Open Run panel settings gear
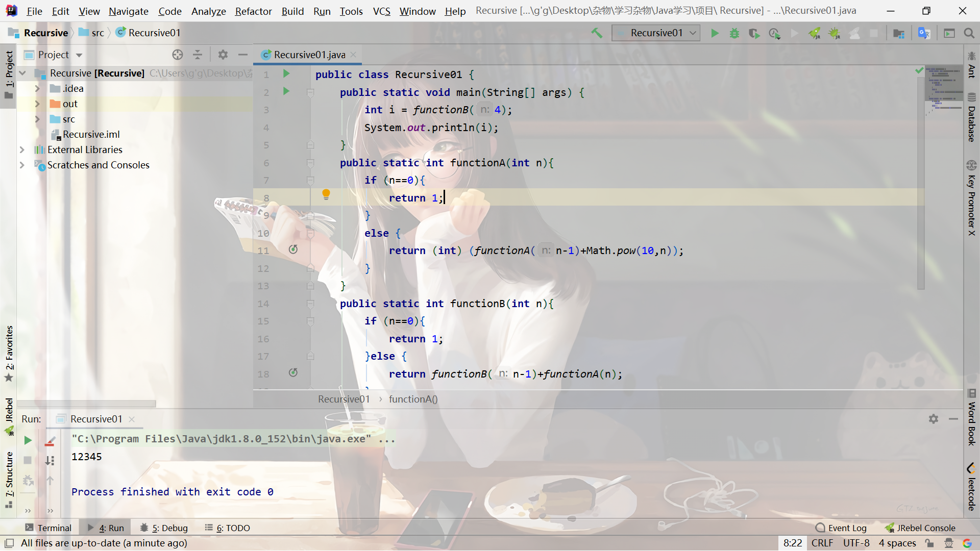980x551 pixels. (934, 419)
